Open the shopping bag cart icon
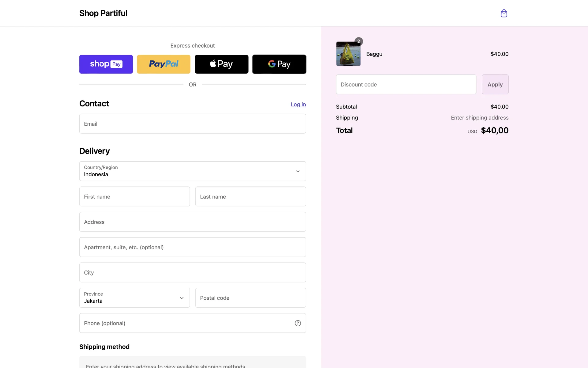 [504, 13]
